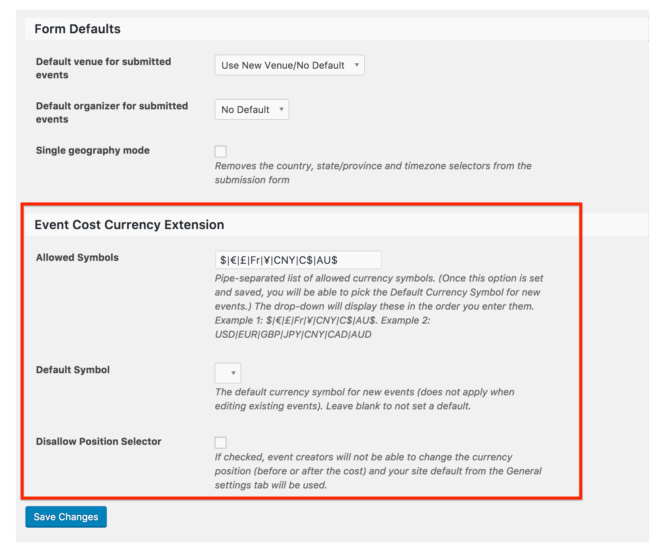665x552 pixels.
Task: Click the currency position help text
Action: 379,471
